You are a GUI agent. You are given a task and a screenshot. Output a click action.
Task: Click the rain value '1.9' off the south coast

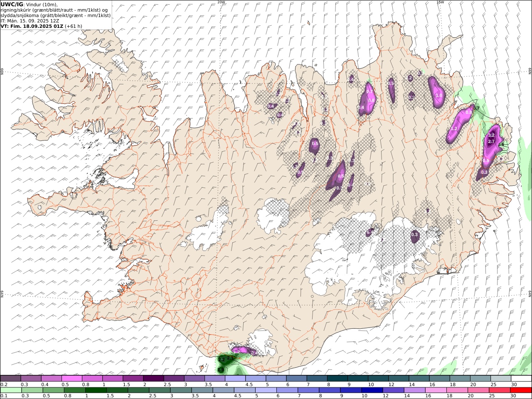(x=221, y=369)
